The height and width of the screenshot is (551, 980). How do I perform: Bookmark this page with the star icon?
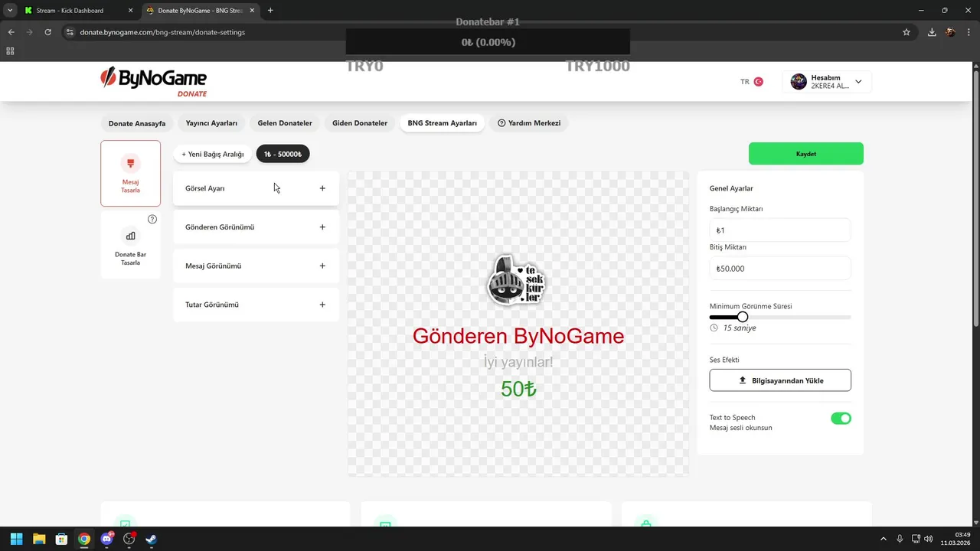[906, 32]
